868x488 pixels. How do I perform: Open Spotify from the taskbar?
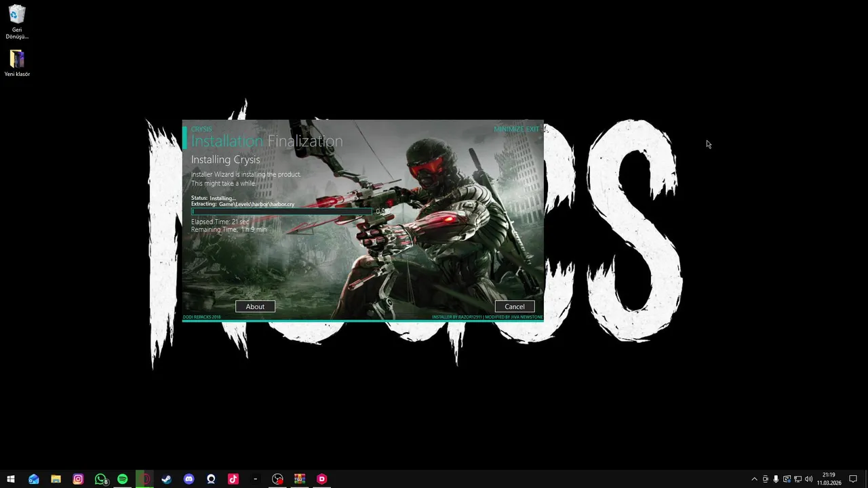pos(122,479)
